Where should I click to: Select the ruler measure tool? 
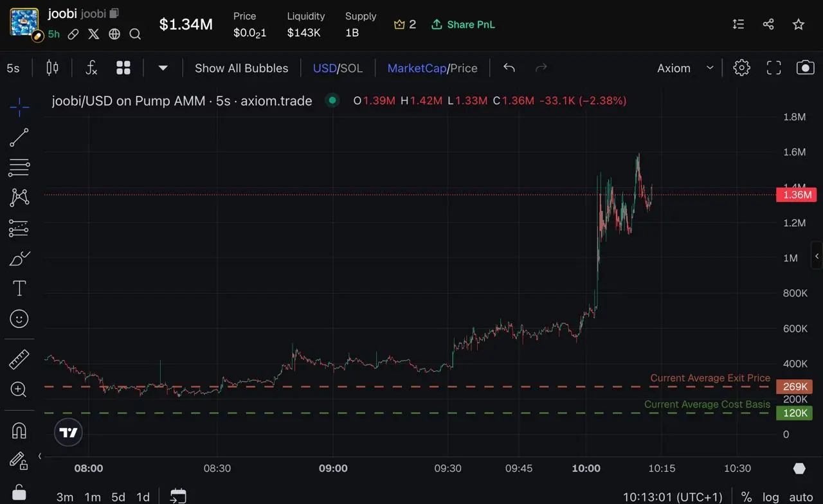(x=19, y=359)
